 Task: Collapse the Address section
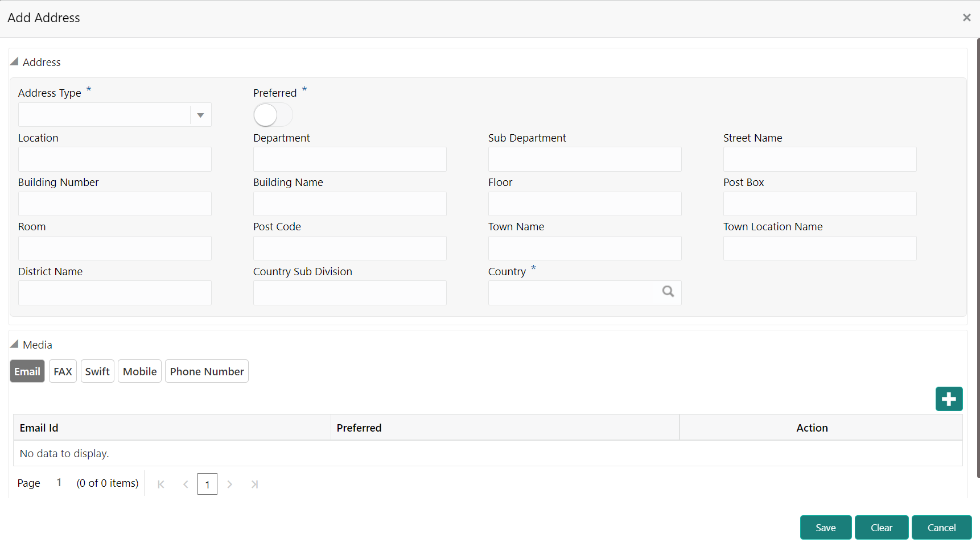click(x=14, y=61)
